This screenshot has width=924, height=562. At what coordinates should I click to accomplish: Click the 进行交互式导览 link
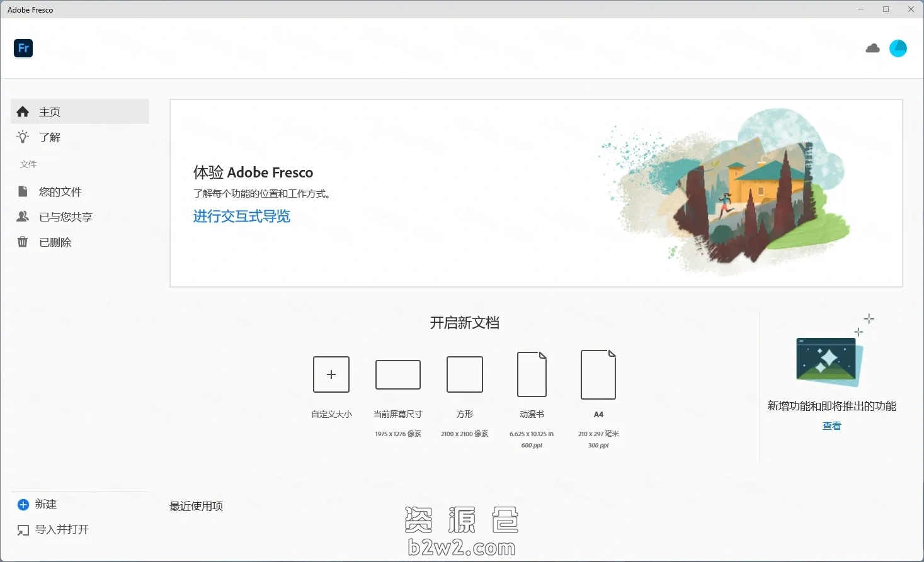241,216
